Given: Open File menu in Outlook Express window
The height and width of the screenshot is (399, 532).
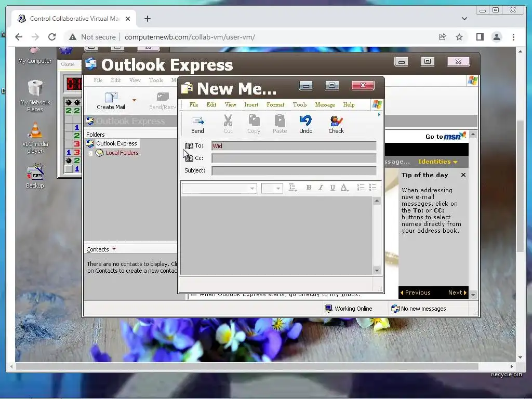Looking at the screenshot, I should pyautogui.click(x=98, y=80).
